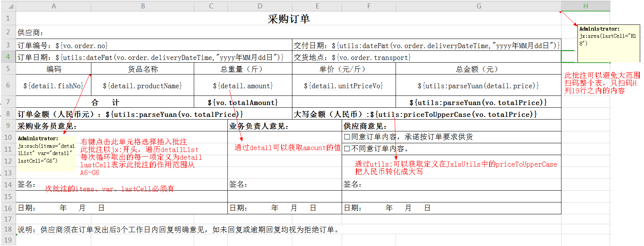644x246 pixels.
Task: Select column B header
Action: (143, 6)
